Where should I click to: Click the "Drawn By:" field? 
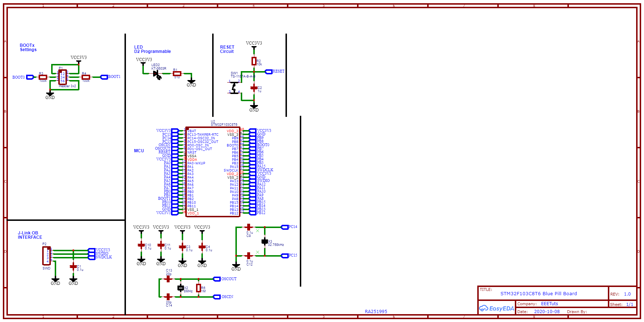[x=577, y=312]
